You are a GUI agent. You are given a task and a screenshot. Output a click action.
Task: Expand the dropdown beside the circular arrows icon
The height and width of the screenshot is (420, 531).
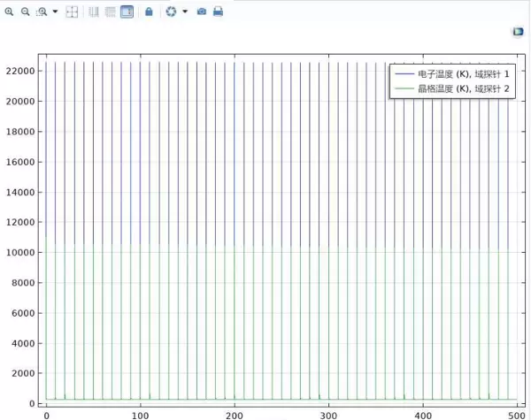(184, 12)
